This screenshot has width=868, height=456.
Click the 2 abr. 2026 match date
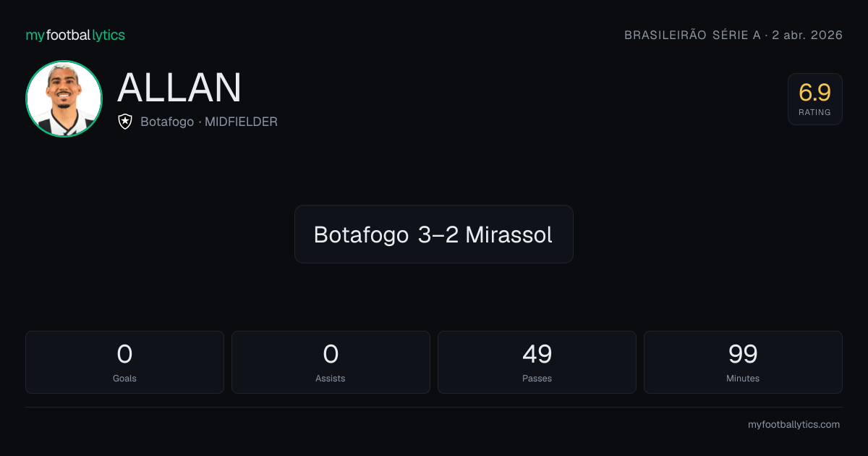click(807, 35)
